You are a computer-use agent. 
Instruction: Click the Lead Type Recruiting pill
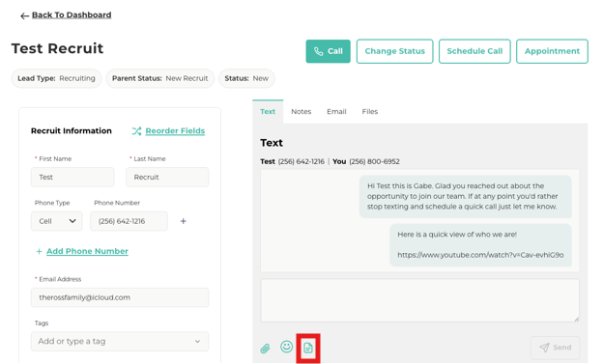[56, 78]
